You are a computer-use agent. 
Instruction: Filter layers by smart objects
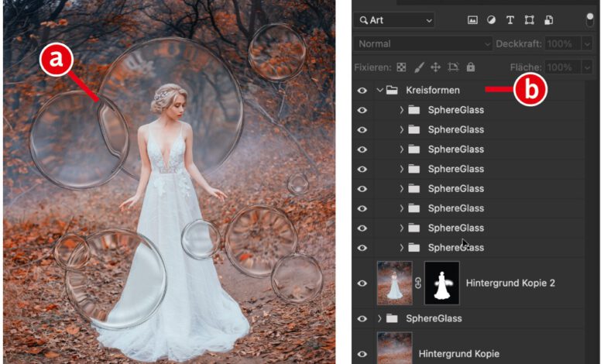point(548,20)
